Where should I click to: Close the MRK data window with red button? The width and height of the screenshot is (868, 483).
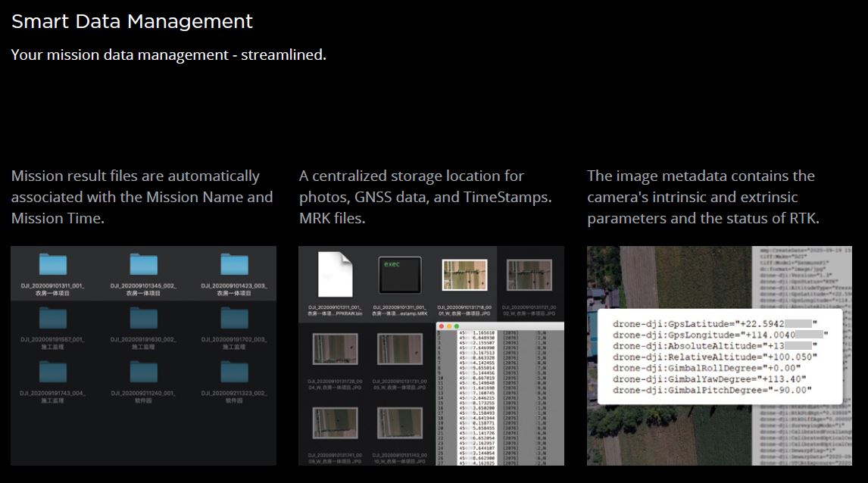coord(442,326)
